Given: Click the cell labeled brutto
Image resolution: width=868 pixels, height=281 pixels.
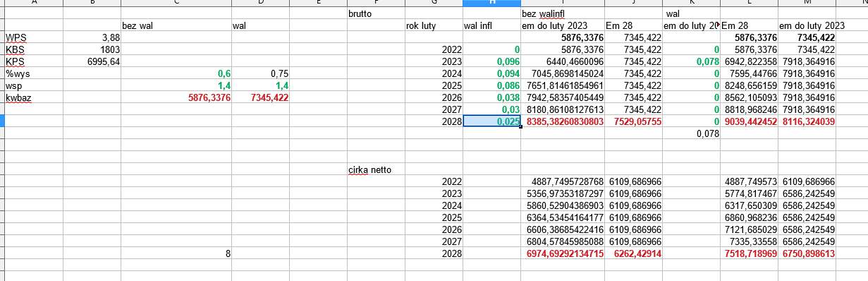Looking at the screenshot, I should pos(376,13).
